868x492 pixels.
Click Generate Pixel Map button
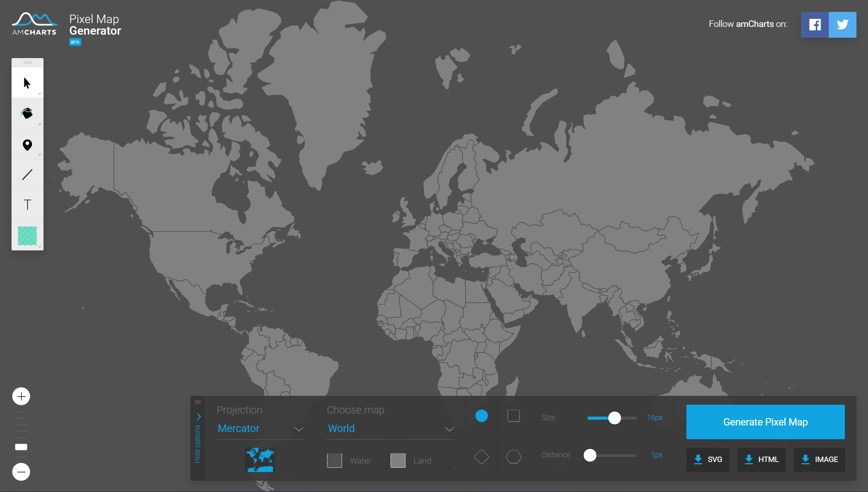pos(765,422)
